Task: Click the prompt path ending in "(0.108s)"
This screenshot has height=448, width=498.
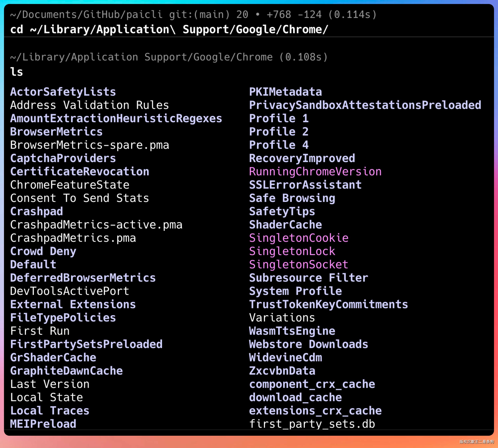Action: (169, 57)
